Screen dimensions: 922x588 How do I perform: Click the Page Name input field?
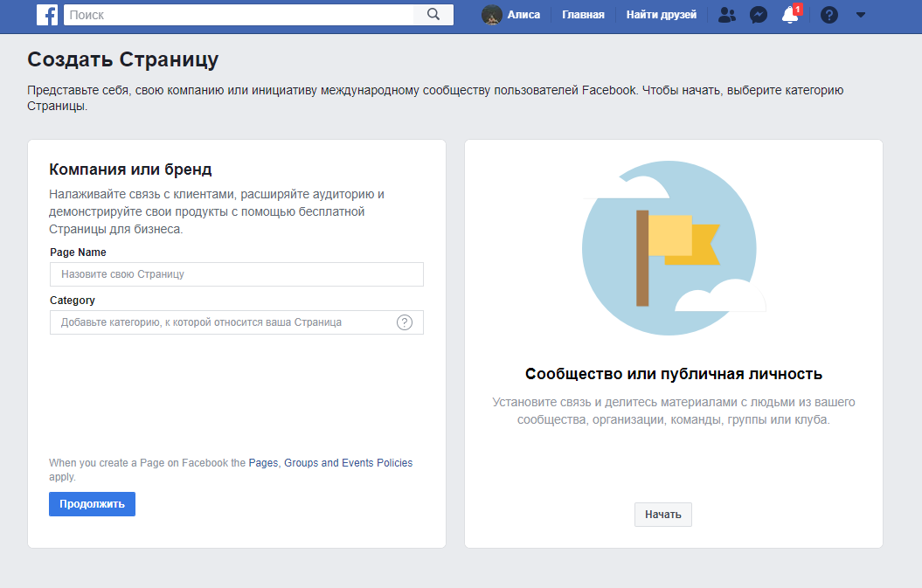tap(236, 274)
